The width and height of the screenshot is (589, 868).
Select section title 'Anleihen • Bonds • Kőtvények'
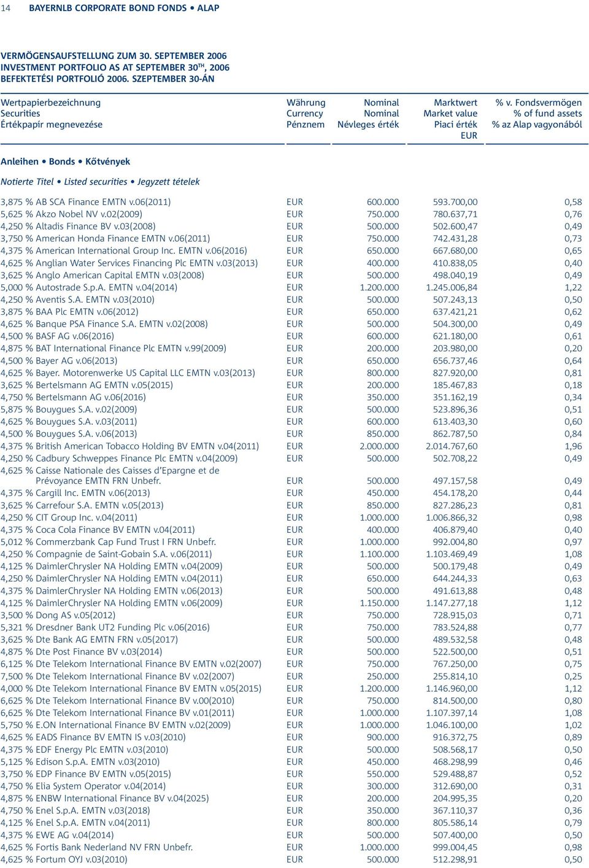pyautogui.click(x=65, y=161)
